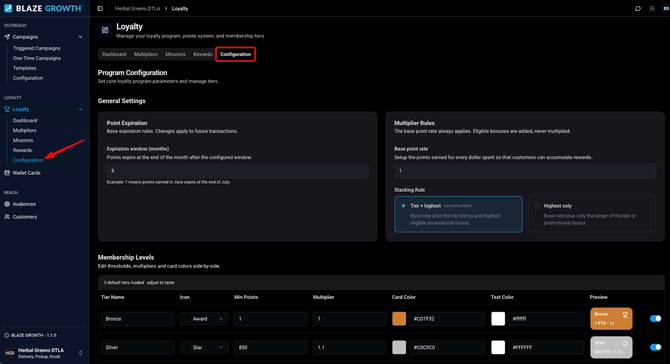Open Templates in sidebar
The image size is (670, 364).
click(x=24, y=68)
